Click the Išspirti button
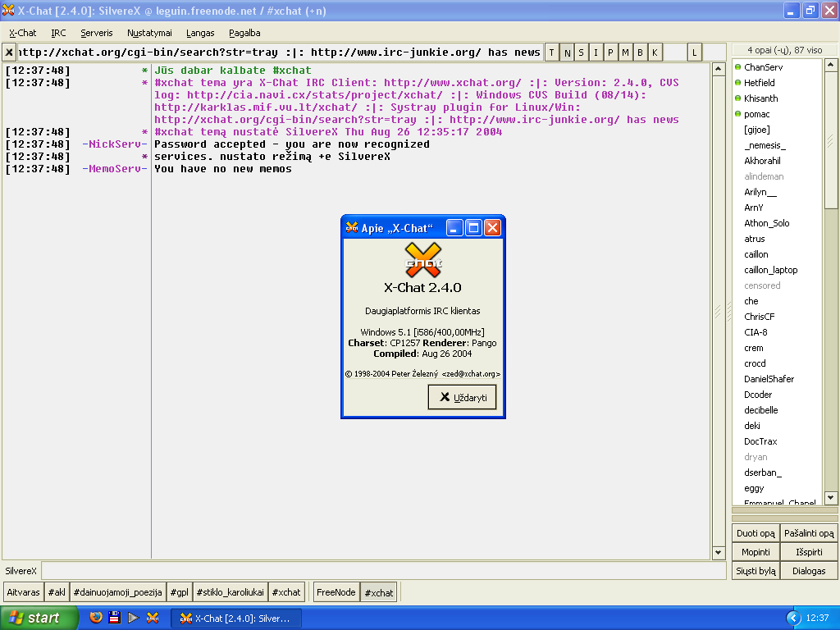The width and height of the screenshot is (840, 630). pyautogui.click(x=809, y=552)
